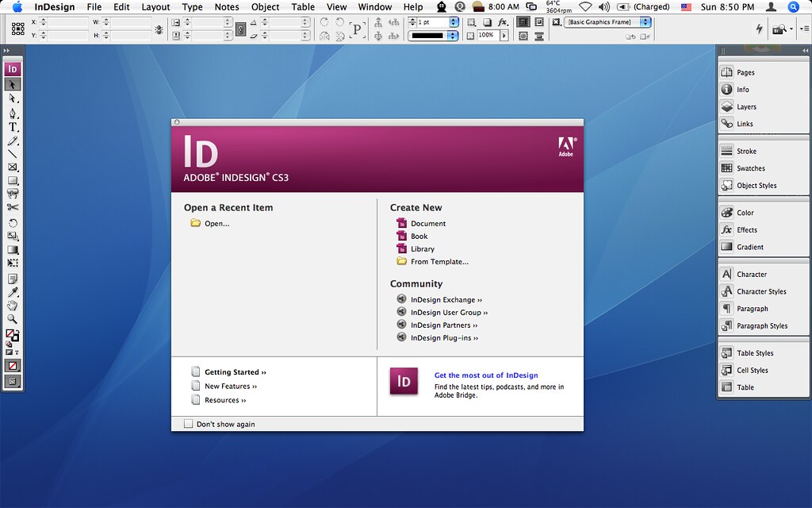Click the X position input field
The height and width of the screenshot is (508, 812).
pos(67,23)
